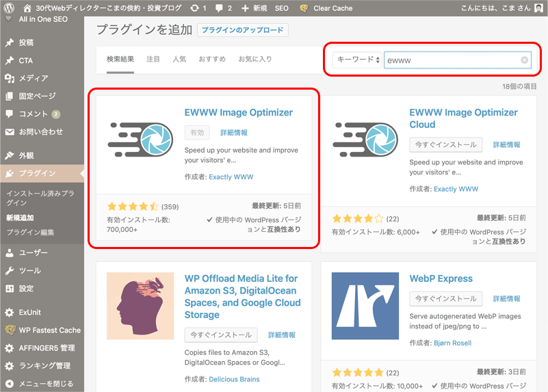This screenshot has height=392, width=548.
Task: Click the こんにちは、こま さん greeting
Action: tap(495, 8)
